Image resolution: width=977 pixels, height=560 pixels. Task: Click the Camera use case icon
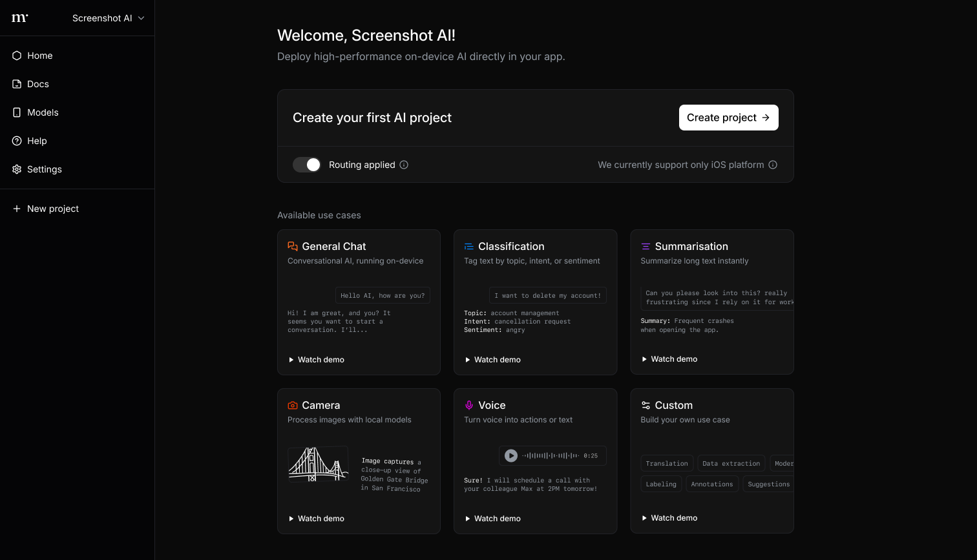[x=293, y=405]
